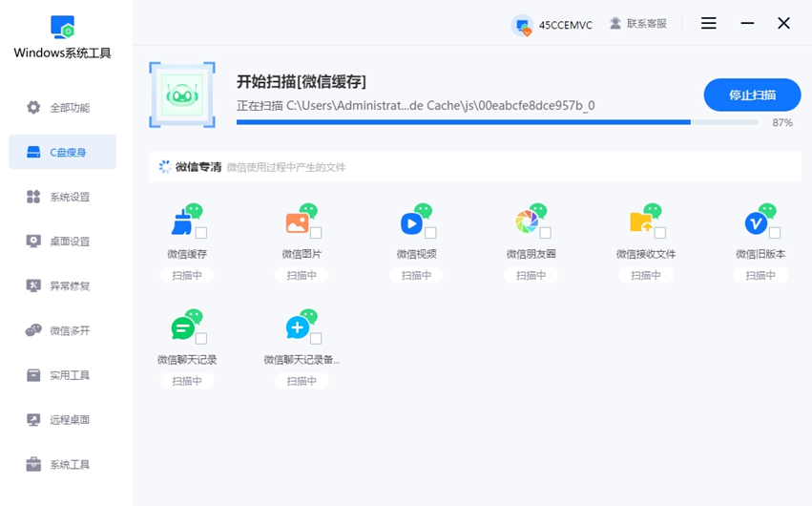
Task: Select C盘瘦身 in the sidebar
Action: click(x=63, y=152)
